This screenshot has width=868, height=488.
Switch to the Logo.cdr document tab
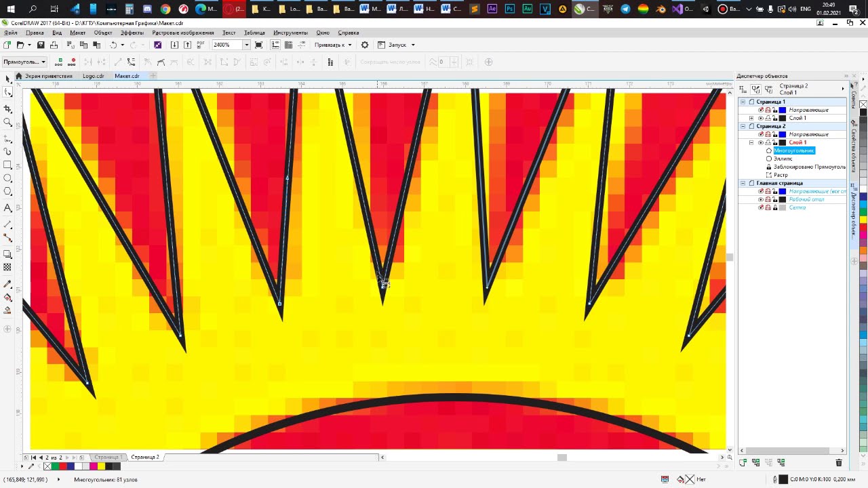[93, 76]
